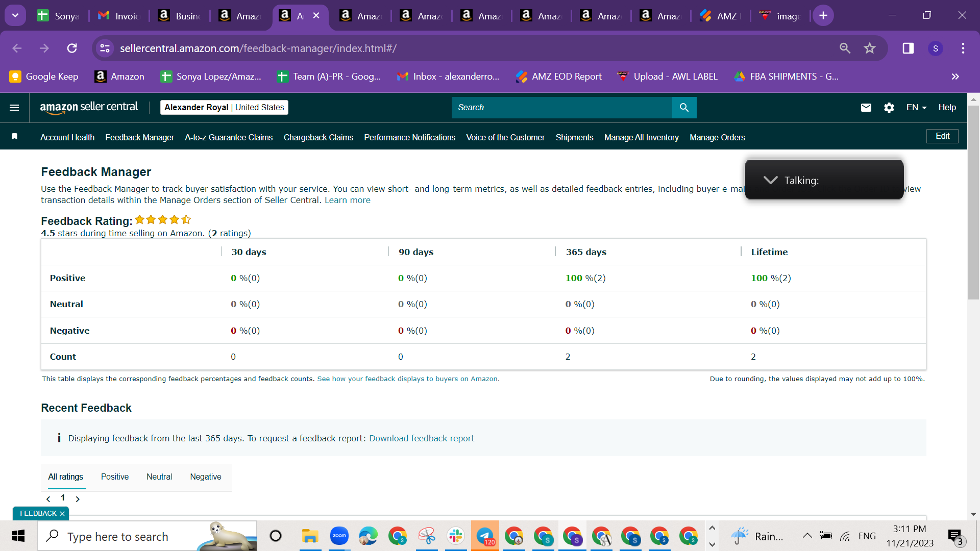980x551 pixels.
Task: Collapse the Talking overlay chevron
Action: click(x=770, y=180)
